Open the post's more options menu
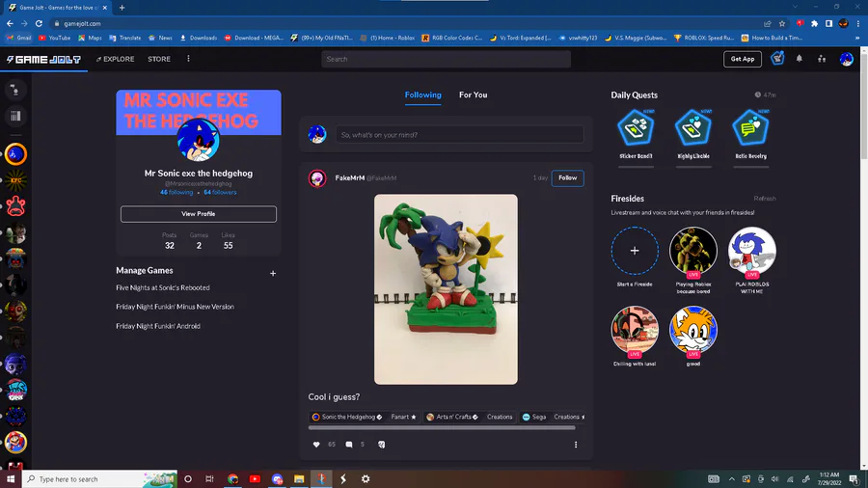This screenshot has width=868, height=488. coord(576,445)
